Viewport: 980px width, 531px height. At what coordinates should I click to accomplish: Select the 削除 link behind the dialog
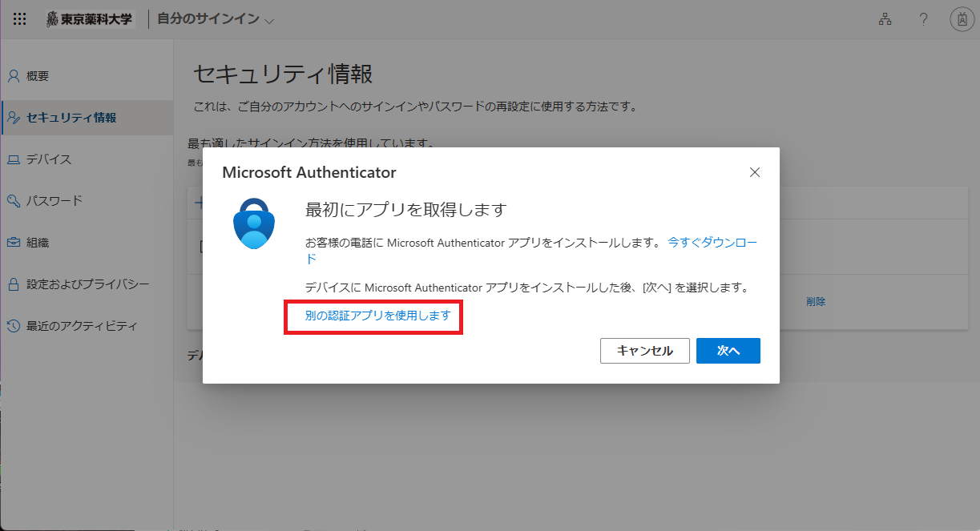tap(815, 300)
